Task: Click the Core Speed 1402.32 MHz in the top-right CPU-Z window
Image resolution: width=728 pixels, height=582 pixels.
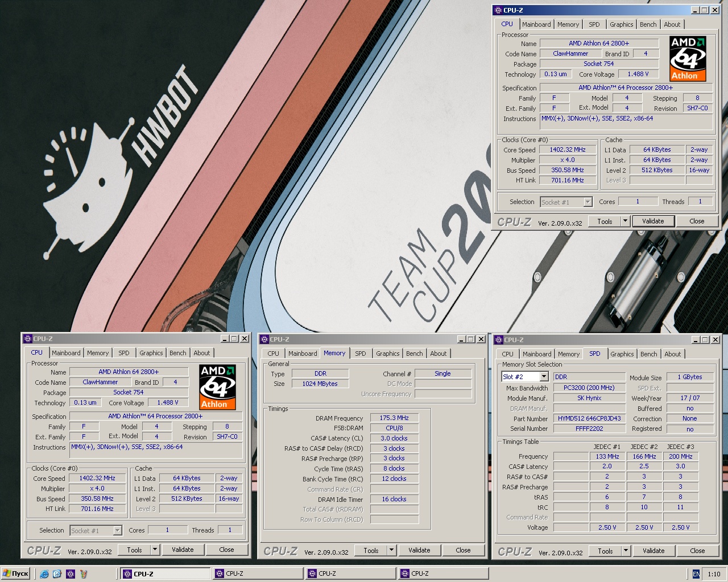Action: (x=567, y=149)
